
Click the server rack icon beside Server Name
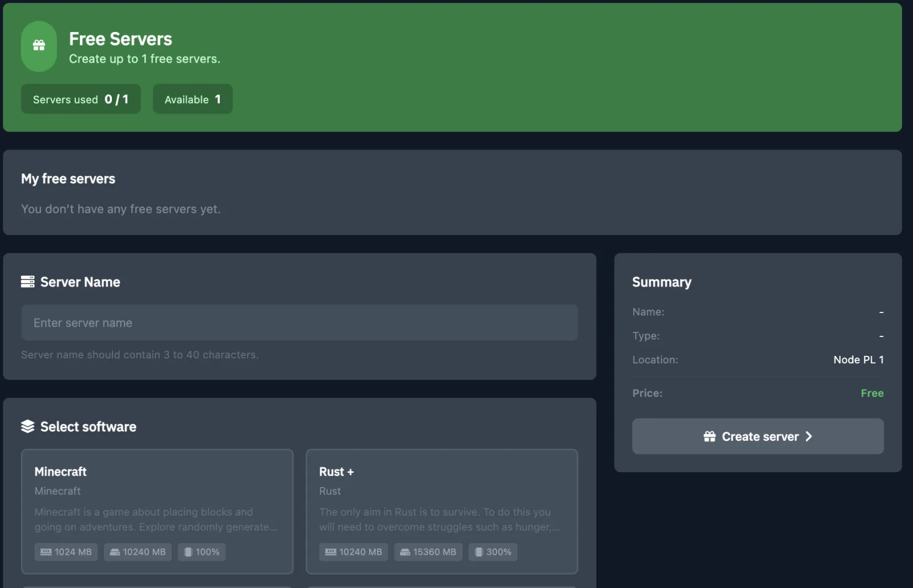click(x=27, y=281)
